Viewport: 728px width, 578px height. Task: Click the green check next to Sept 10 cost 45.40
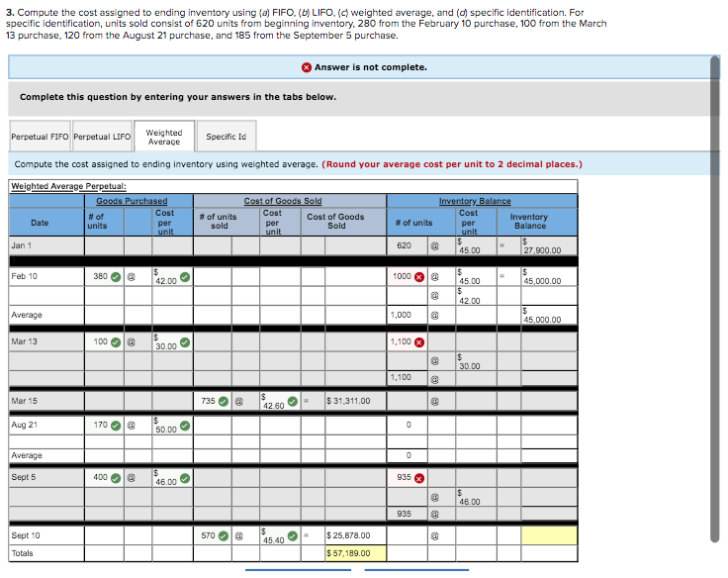click(293, 536)
